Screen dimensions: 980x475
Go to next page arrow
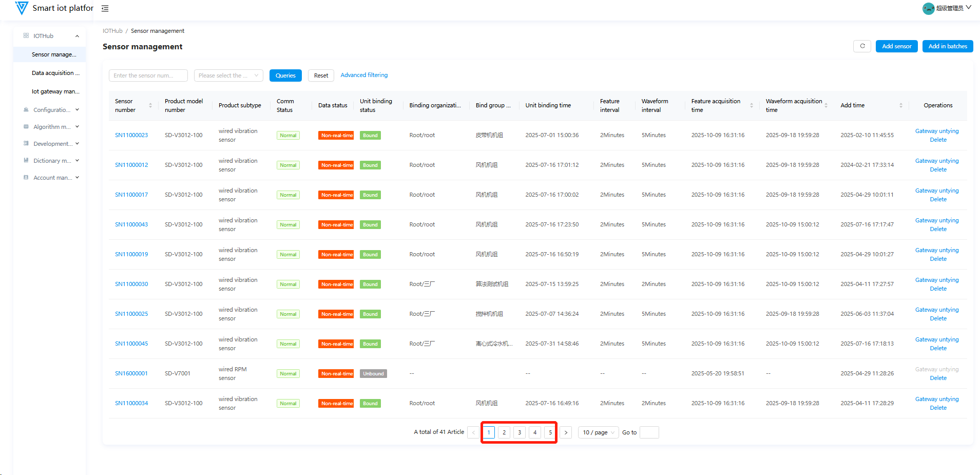coord(566,432)
